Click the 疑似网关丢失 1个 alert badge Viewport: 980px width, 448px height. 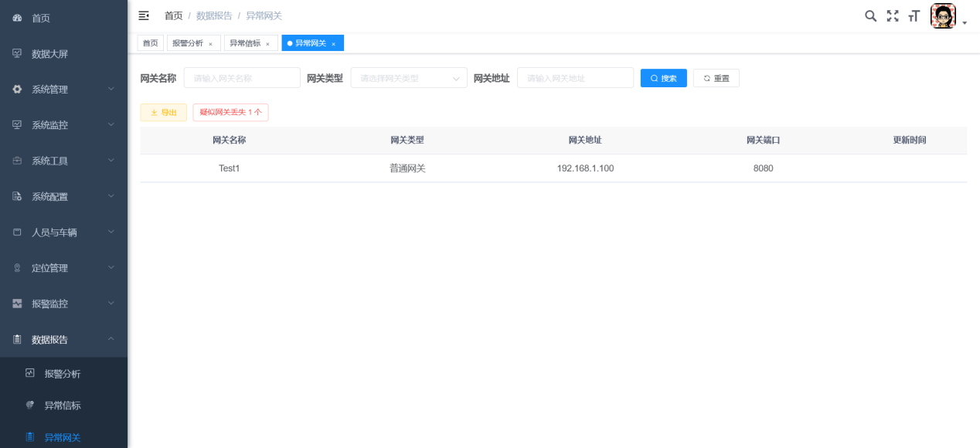point(230,112)
